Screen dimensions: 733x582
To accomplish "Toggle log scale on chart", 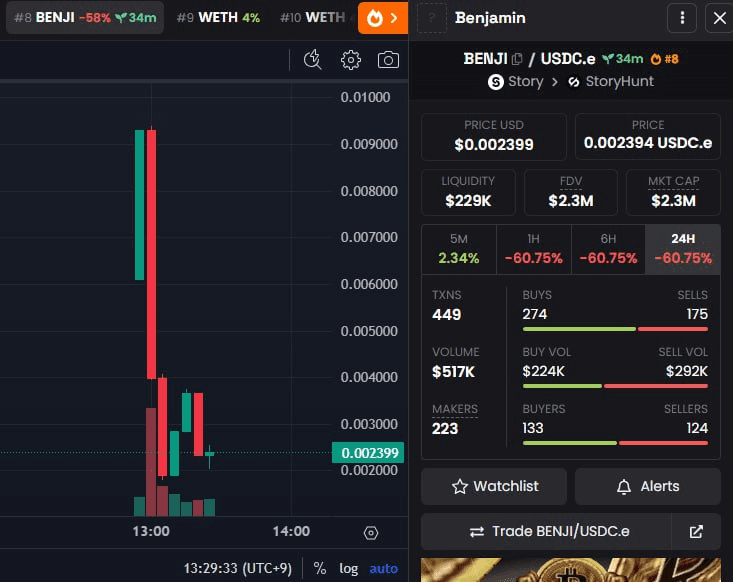I will [348, 568].
